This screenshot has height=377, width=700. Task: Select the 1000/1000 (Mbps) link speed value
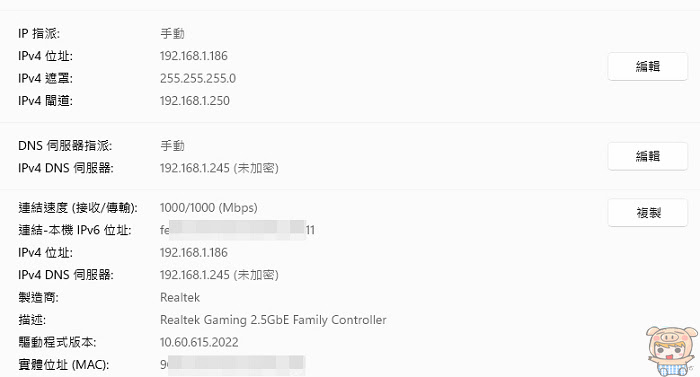[x=208, y=208]
